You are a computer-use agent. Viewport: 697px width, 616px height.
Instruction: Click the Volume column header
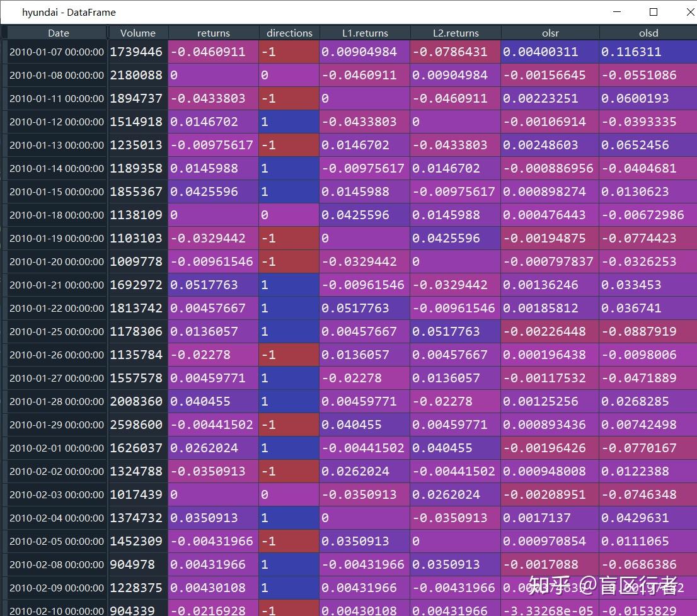[x=138, y=33]
